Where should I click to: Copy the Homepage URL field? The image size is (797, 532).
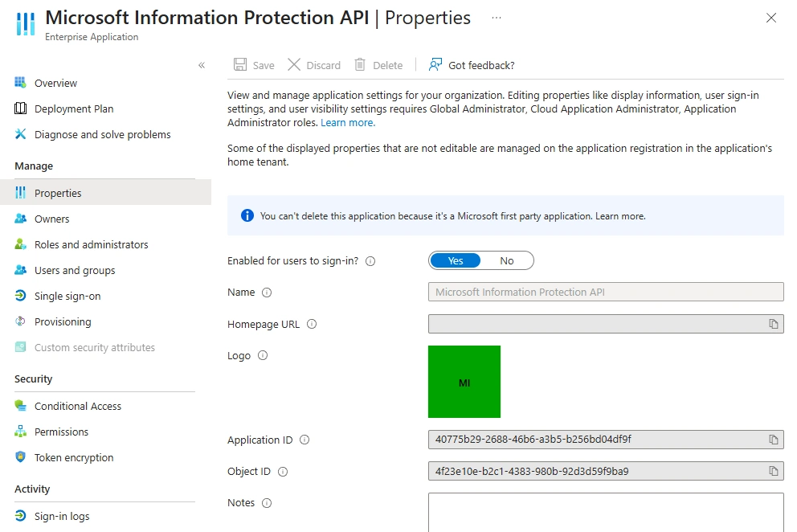(773, 324)
